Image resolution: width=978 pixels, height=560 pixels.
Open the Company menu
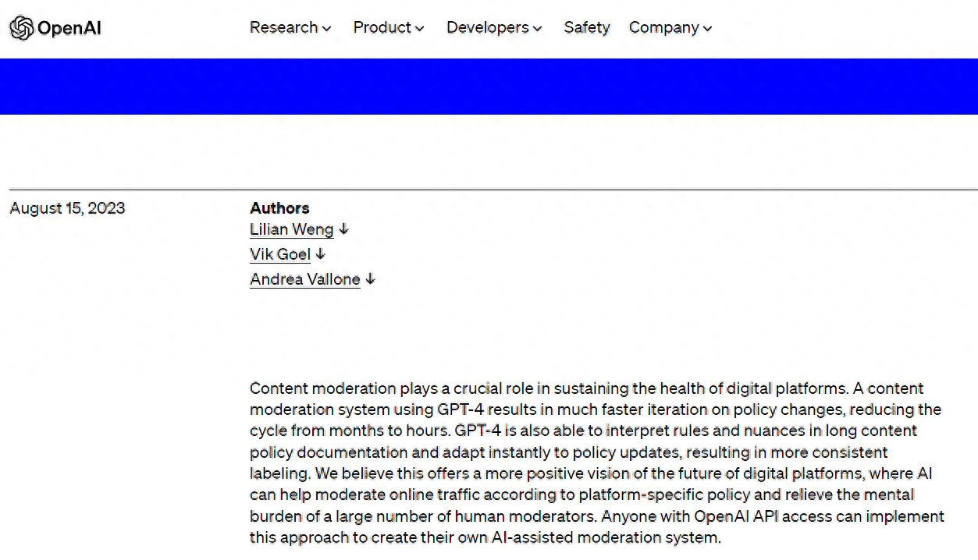pyautogui.click(x=663, y=27)
